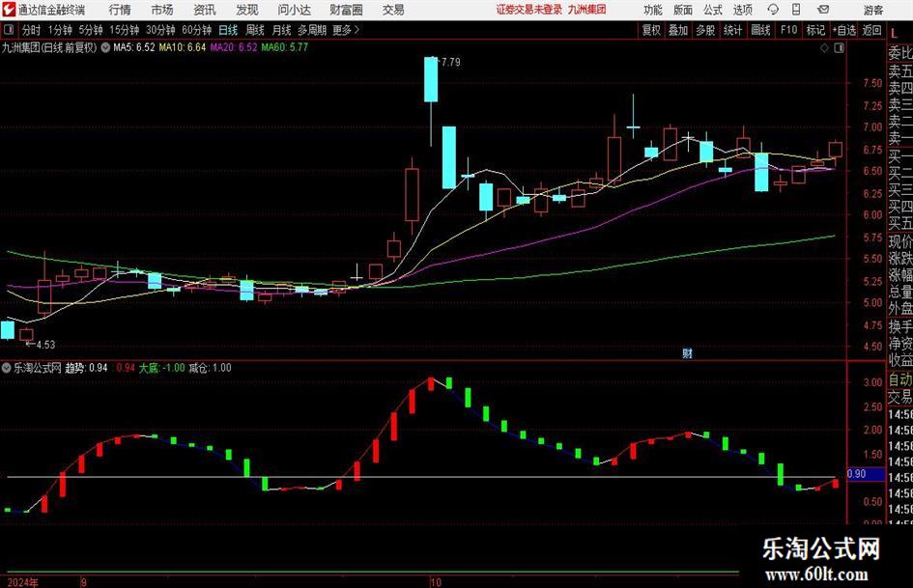This screenshot has width=913, height=588.
Task: Click the 通达信 app logo icon
Action: point(9,10)
